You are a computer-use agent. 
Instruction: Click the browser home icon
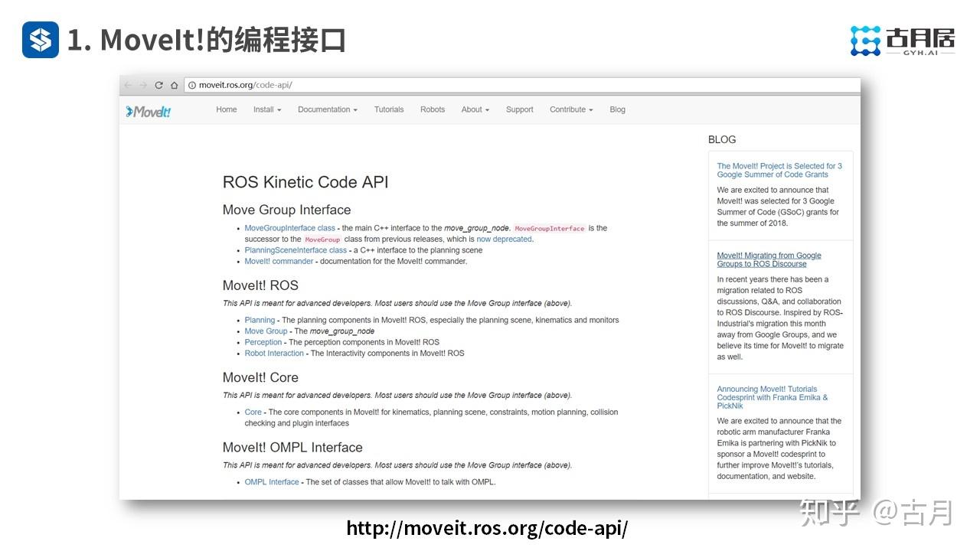[x=175, y=85]
